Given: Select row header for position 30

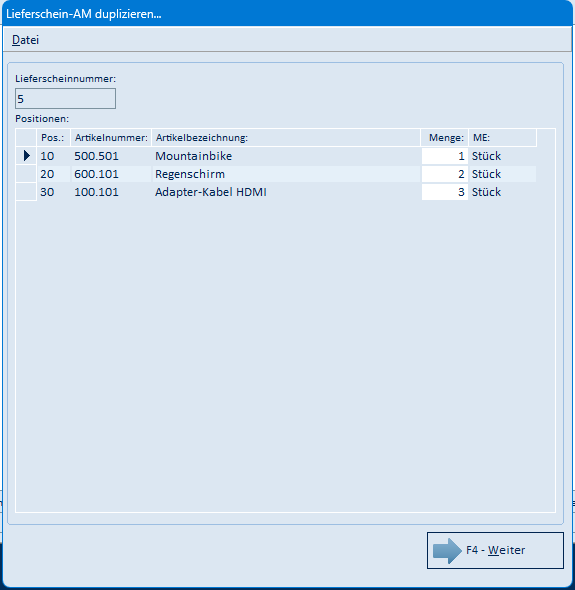Looking at the screenshot, I should [26, 192].
